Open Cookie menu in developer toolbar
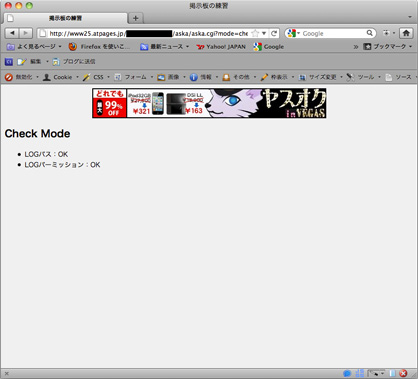 click(60, 77)
